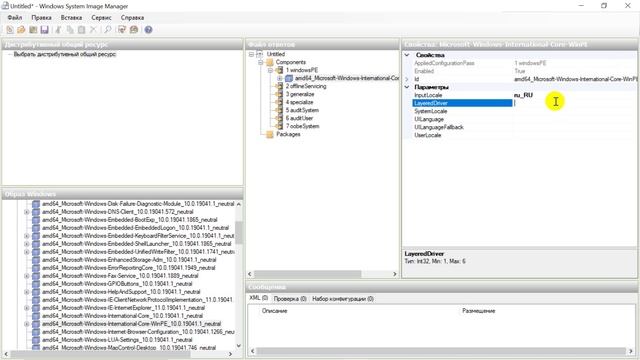Collapse the Components node in the answer file

pyautogui.click(x=260, y=62)
